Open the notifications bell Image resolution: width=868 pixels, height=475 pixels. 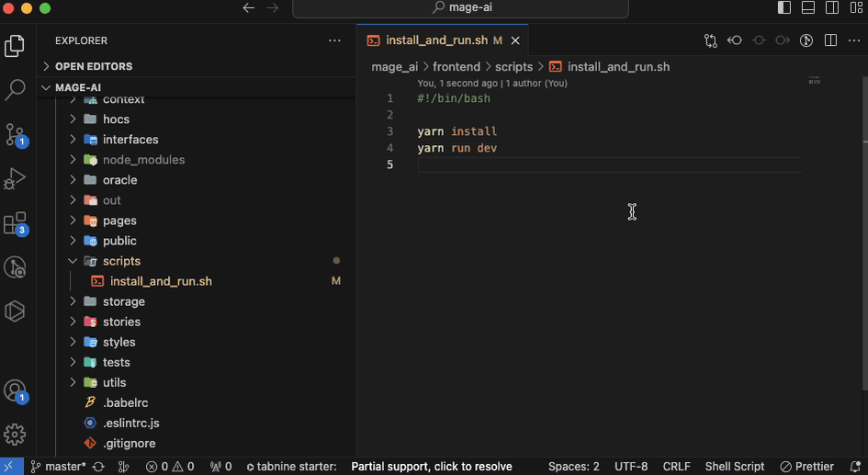click(x=855, y=467)
